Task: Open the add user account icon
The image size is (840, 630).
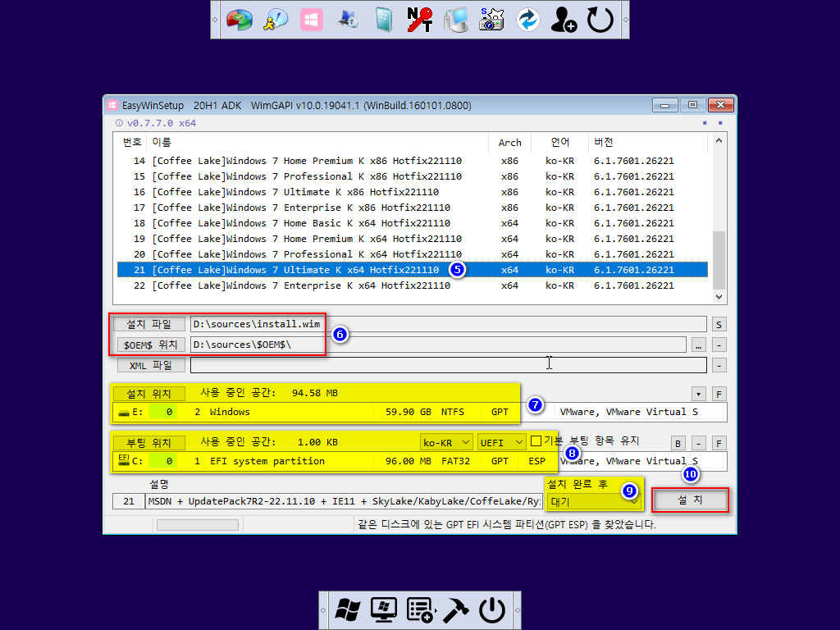Action: (564, 21)
